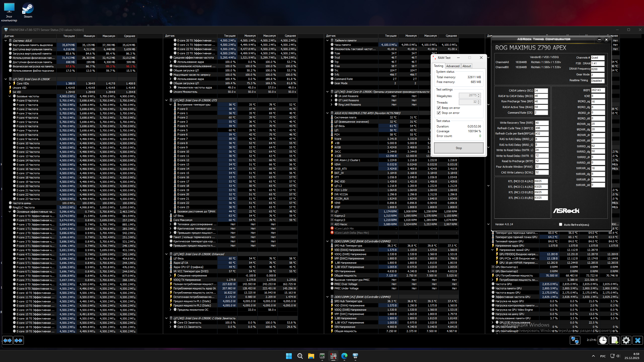Uncheck the Stop on error checkbox
Image resolution: width=644 pixels, height=362 pixels.
[439, 113]
